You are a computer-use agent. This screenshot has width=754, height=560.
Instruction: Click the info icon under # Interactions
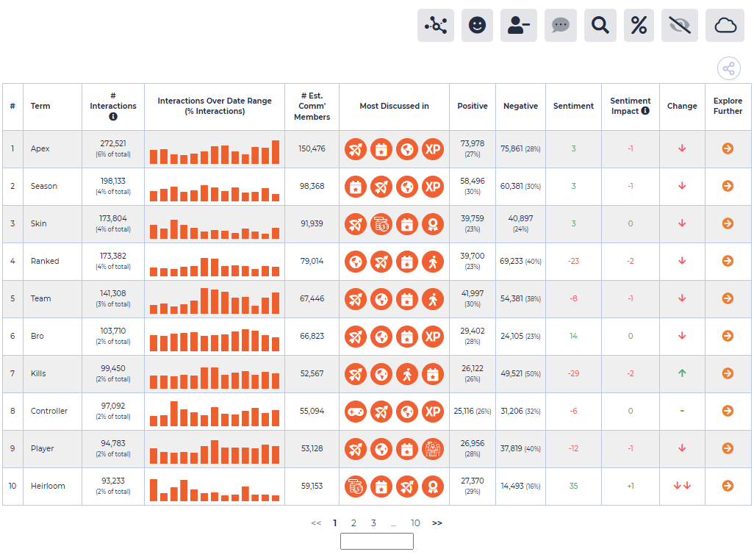[x=113, y=116]
